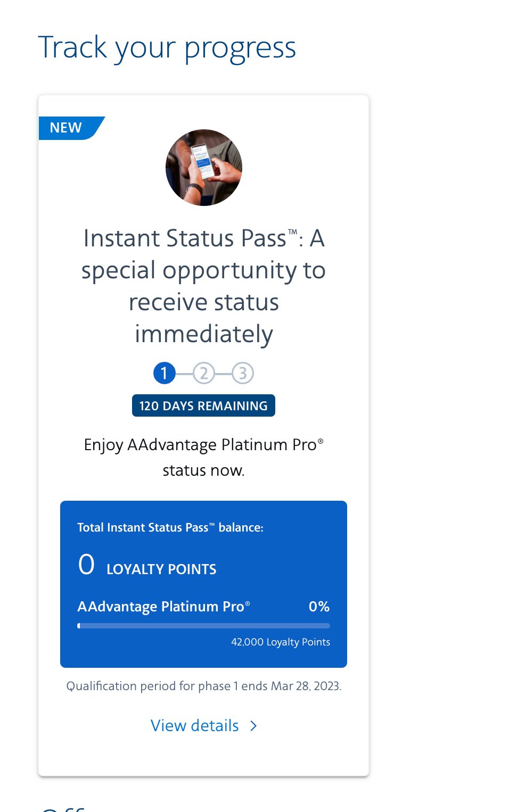Click the partially visible heading below the card
This screenshot has height=812, width=509.
63,808
